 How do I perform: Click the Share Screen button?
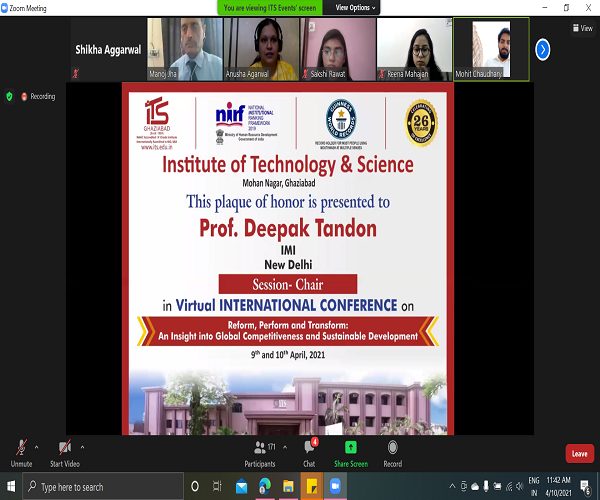tap(351, 453)
